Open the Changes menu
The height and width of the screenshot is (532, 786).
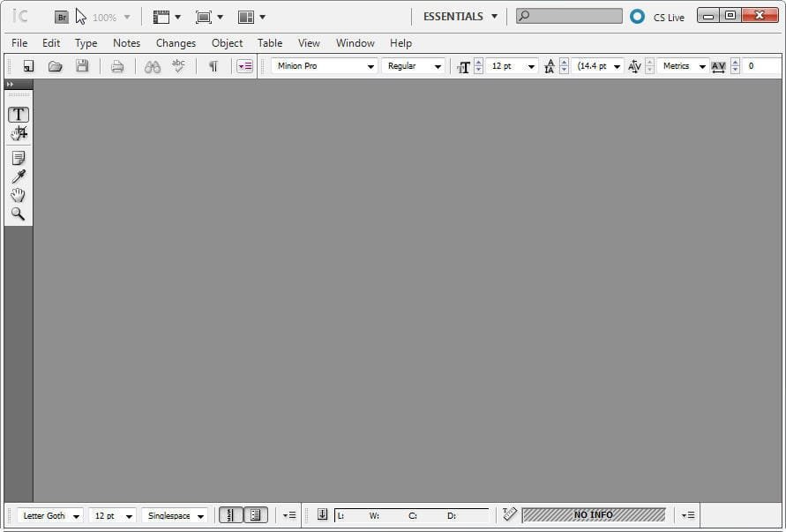pyautogui.click(x=176, y=43)
